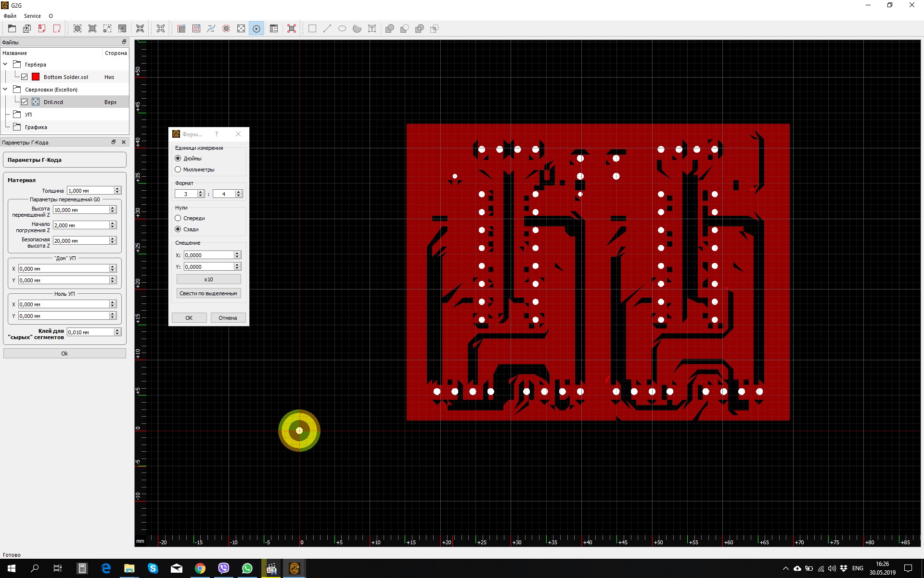Click the close file red X icon
Image resolution: width=924 pixels, height=578 pixels.
pyautogui.click(x=57, y=28)
